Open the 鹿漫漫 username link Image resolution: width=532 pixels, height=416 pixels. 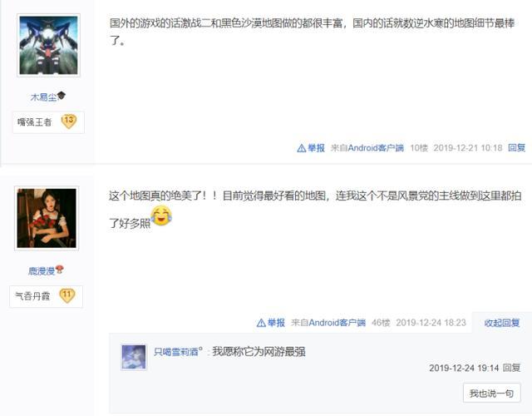tap(42, 271)
